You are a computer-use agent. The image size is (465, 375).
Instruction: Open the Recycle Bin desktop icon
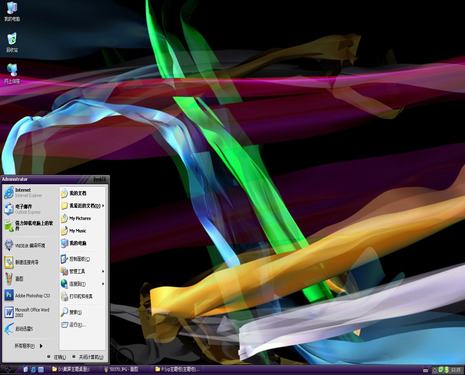point(12,43)
